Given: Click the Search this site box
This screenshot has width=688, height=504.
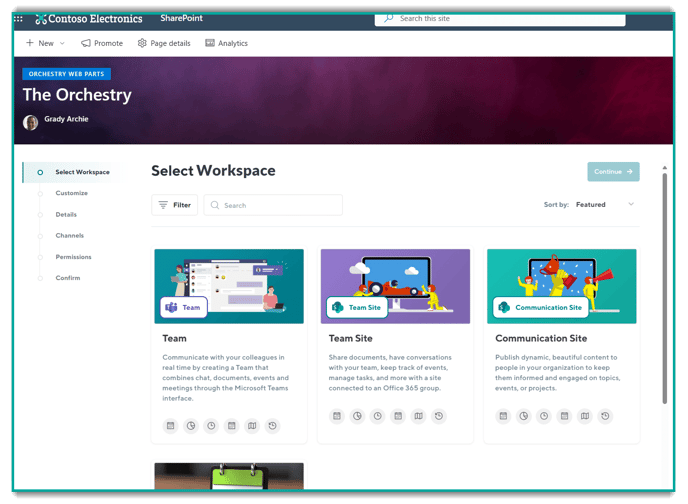Looking at the screenshot, I should tap(500, 18).
